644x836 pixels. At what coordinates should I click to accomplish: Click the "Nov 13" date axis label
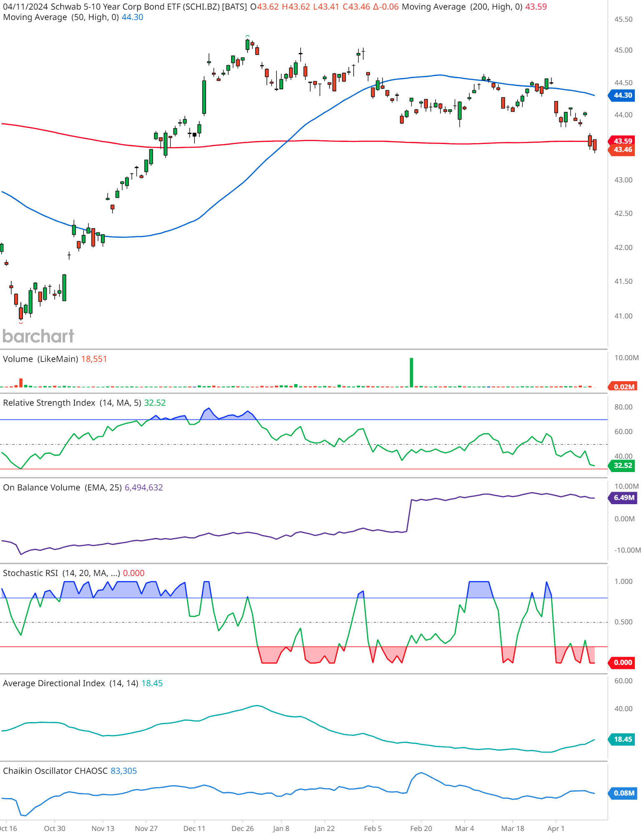point(103,828)
